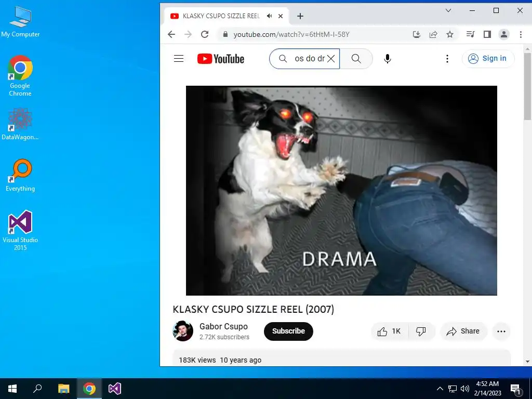The height and width of the screenshot is (399, 532).
Task: Open the YouTube hamburger guide menu
Action: point(179,59)
